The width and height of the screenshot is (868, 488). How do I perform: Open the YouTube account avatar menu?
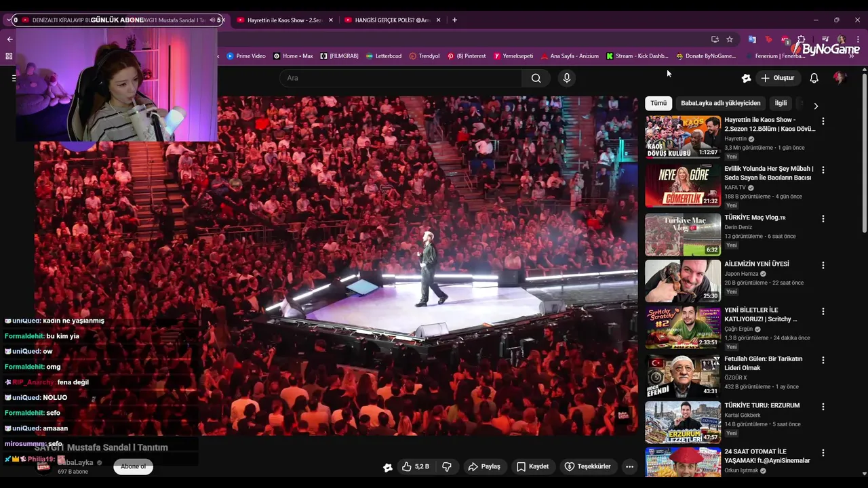click(840, 78)
